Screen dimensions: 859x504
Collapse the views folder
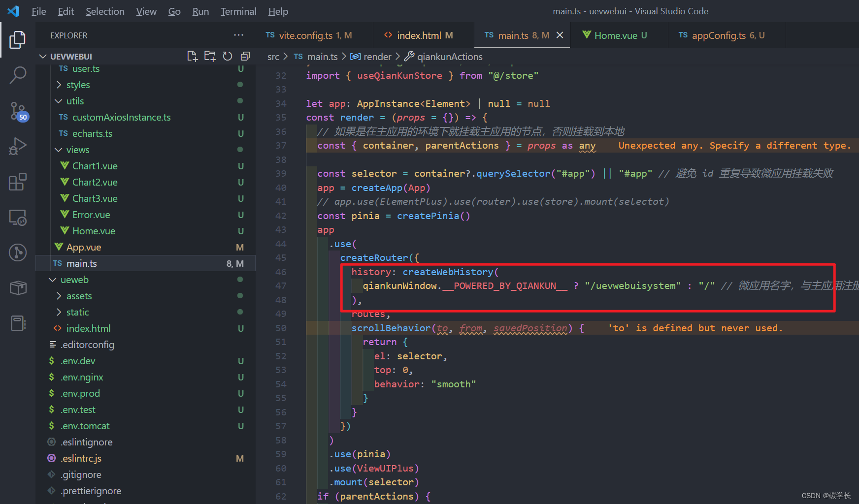coord(59,150)
